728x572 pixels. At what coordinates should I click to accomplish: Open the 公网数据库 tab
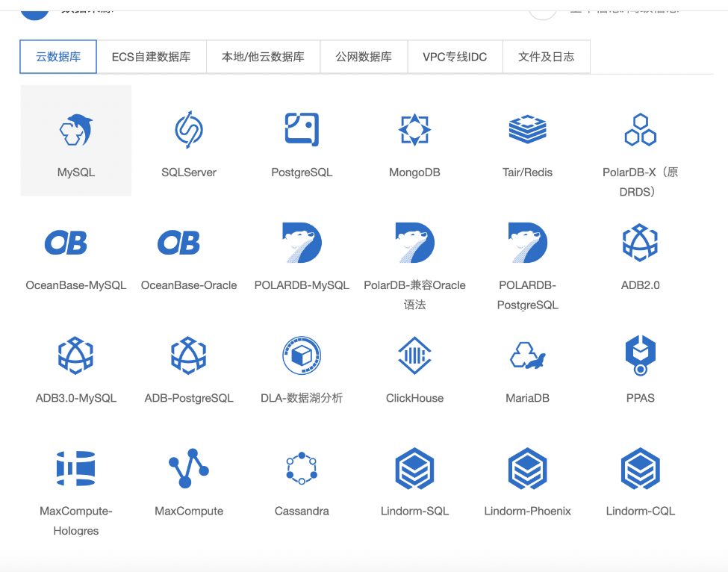click(364, 57)
